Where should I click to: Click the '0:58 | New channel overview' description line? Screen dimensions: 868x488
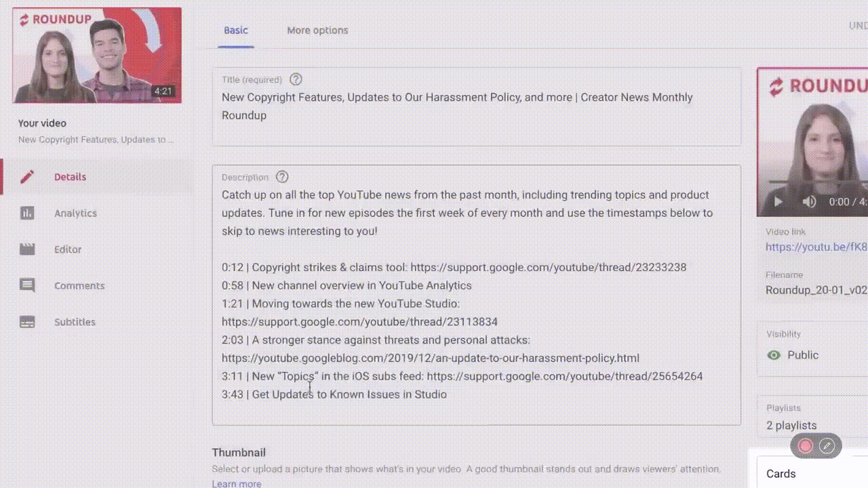[x=347, y=285]
